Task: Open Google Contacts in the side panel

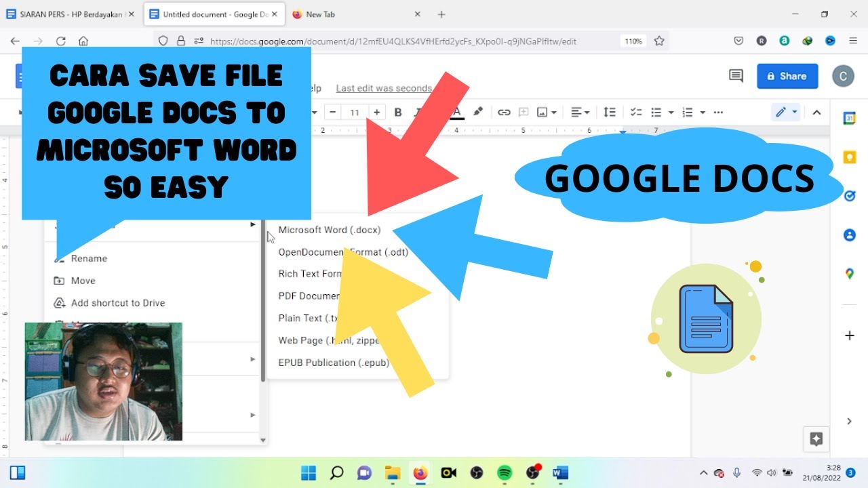Action: [x=849, y=235]
